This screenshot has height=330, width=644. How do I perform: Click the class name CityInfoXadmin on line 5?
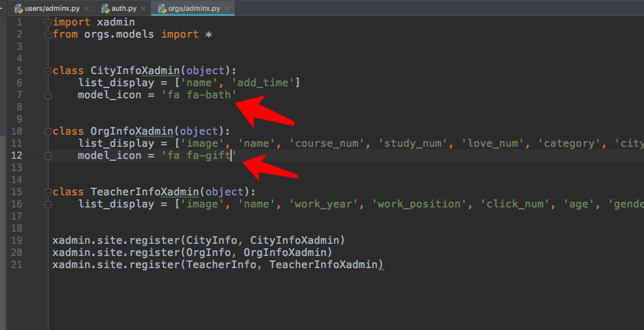pyautogui.click(x=135, y=71)
